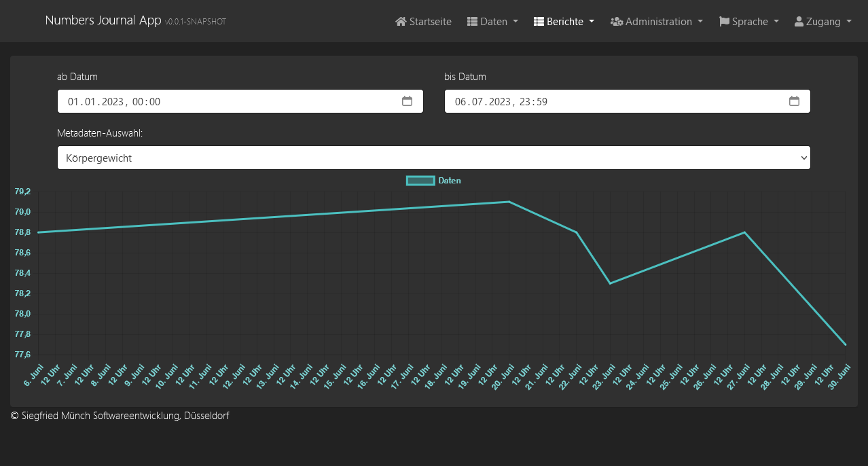Click the ab Datum date text 01.01.2023
Image resolution: width=868 pixels, height=466 pixels.
(95, 102)
